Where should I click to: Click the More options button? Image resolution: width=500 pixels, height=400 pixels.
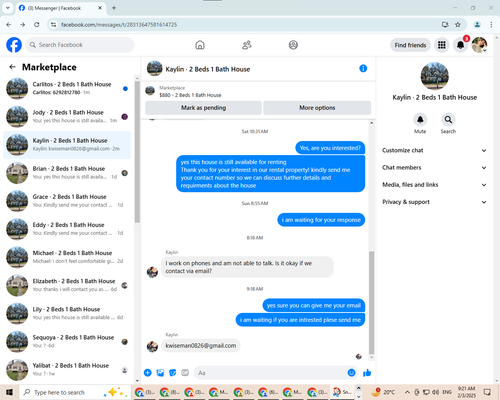pyautogui.click(x=317, y=108)
